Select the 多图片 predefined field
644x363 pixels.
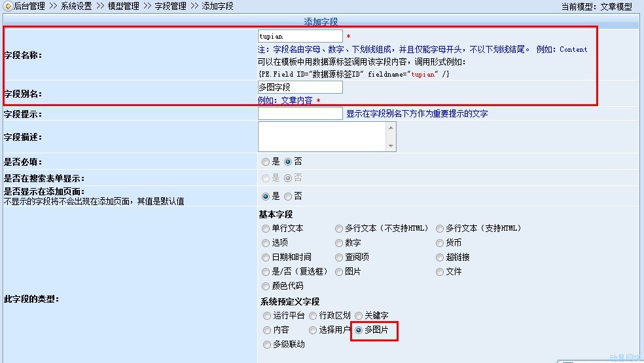359,330
